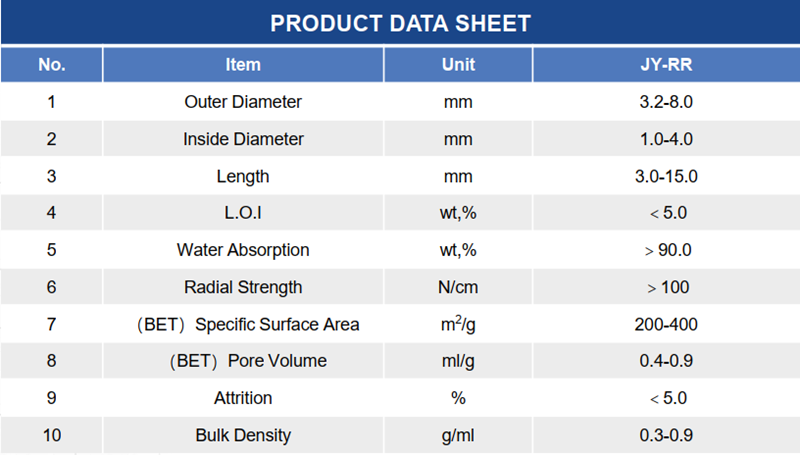This screenshot has width=800, height=455.
Task: Click the m²/g unit cell
Action: click(458, 324)
